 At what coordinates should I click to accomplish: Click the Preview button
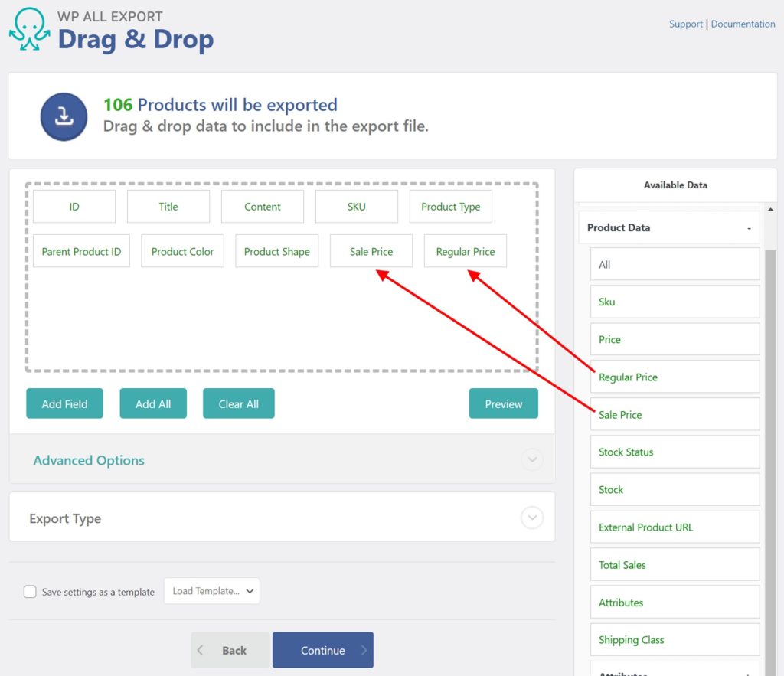[503, 403]
